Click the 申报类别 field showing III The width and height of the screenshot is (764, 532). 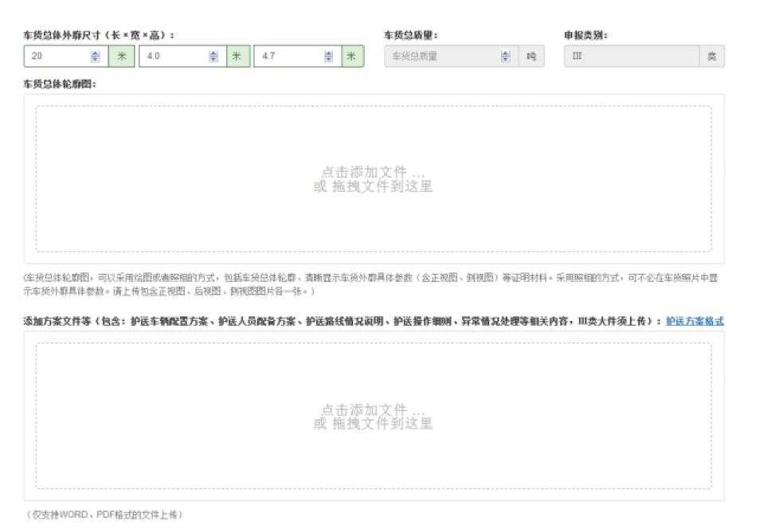(x=632, y=56)
